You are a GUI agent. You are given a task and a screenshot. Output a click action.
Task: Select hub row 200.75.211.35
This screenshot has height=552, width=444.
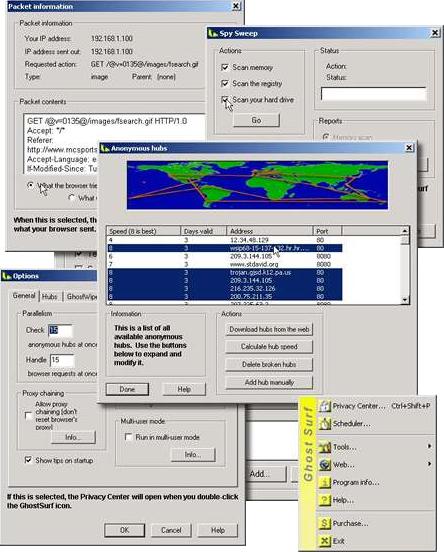point(224,296)
